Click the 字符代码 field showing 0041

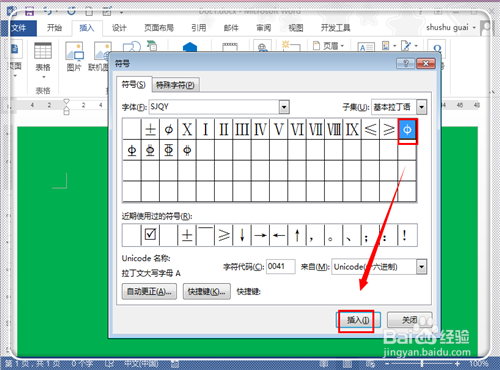pos(281,267)
